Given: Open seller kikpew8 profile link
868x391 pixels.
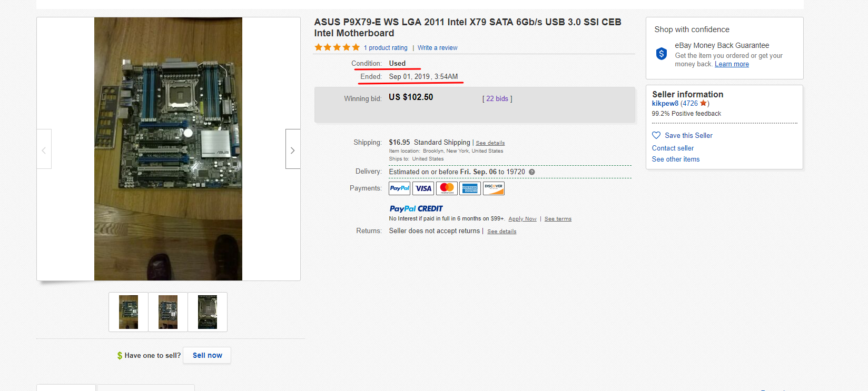Looking at the screenshot, I should [665, 104].
